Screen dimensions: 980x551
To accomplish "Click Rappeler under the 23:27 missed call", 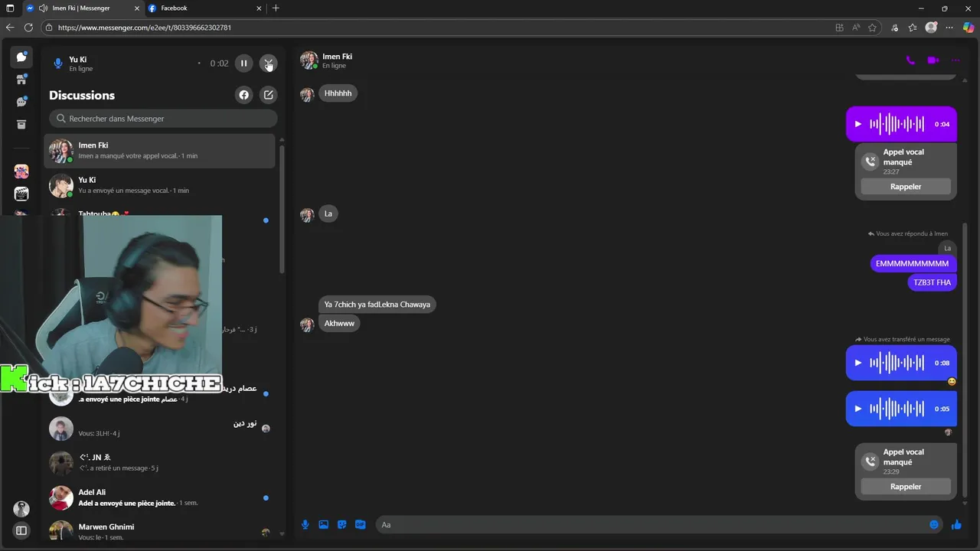I will (906, 187).
